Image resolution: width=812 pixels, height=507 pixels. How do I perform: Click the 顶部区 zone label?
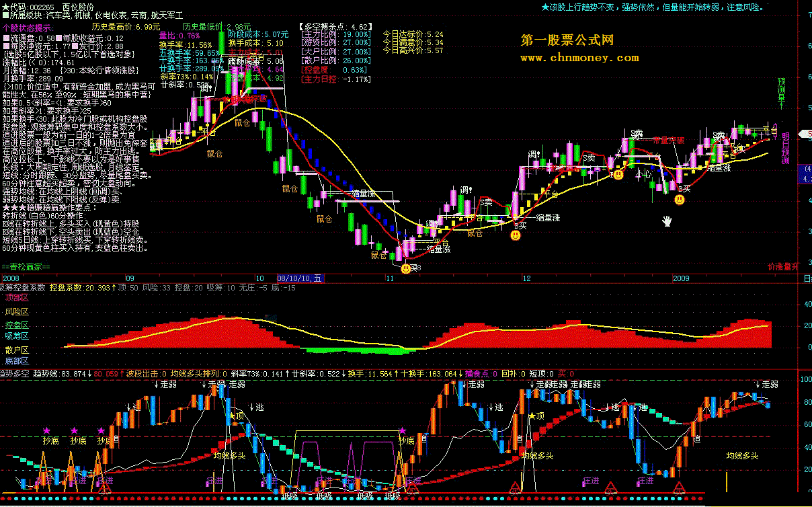[x=17, y=297]
